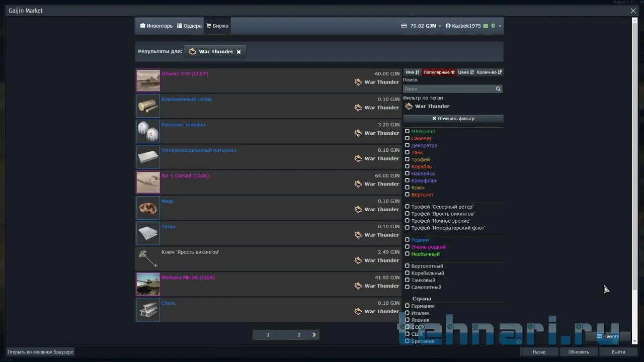The image size is (644, 362).
Task: Click the AU-1 Corsair (США) thumbnail
Action: (148, 183)
